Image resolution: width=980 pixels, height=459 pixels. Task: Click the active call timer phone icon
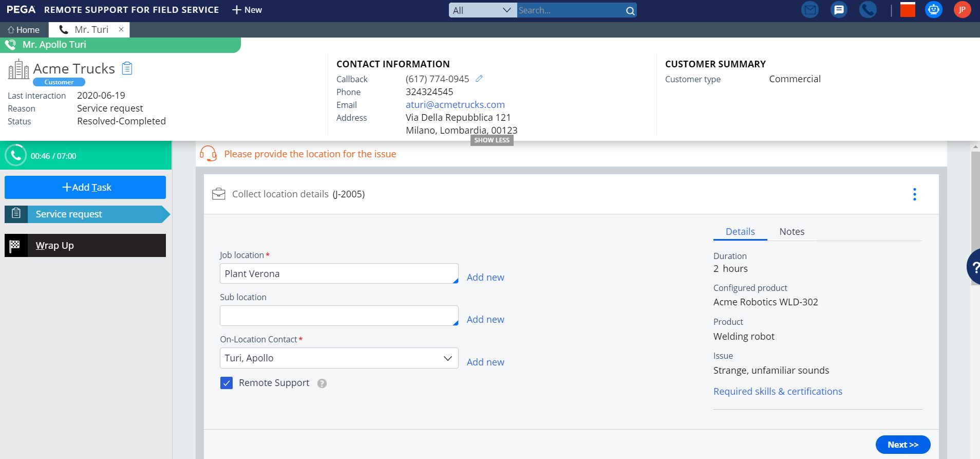pos(15,155)
